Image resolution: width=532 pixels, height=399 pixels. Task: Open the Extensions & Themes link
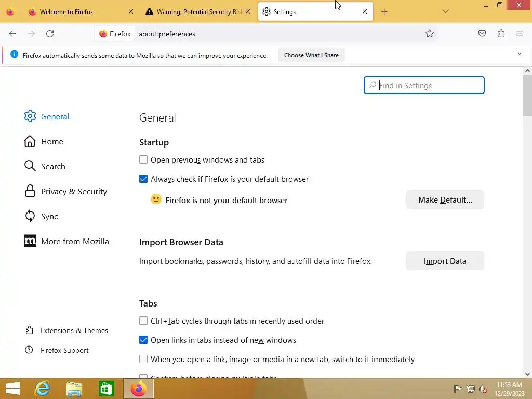(66, 330)
